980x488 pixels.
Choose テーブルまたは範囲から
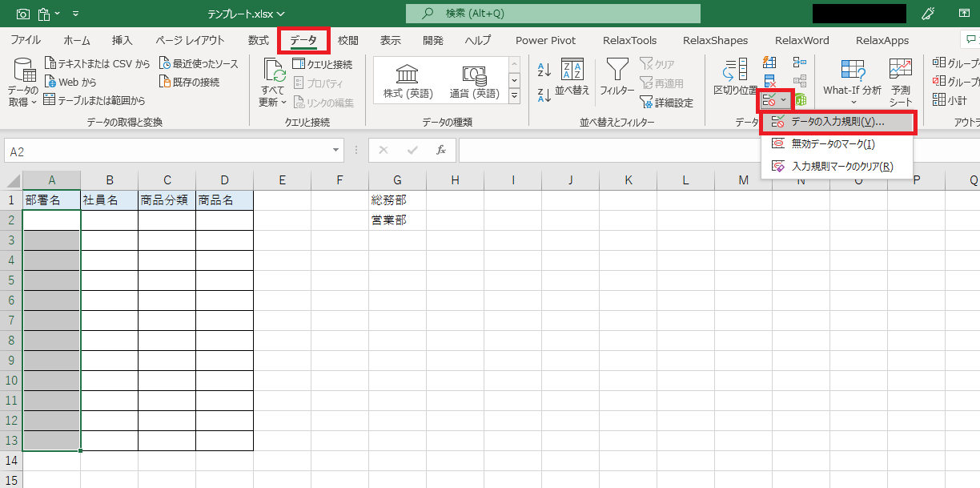(x=94, y=100)
